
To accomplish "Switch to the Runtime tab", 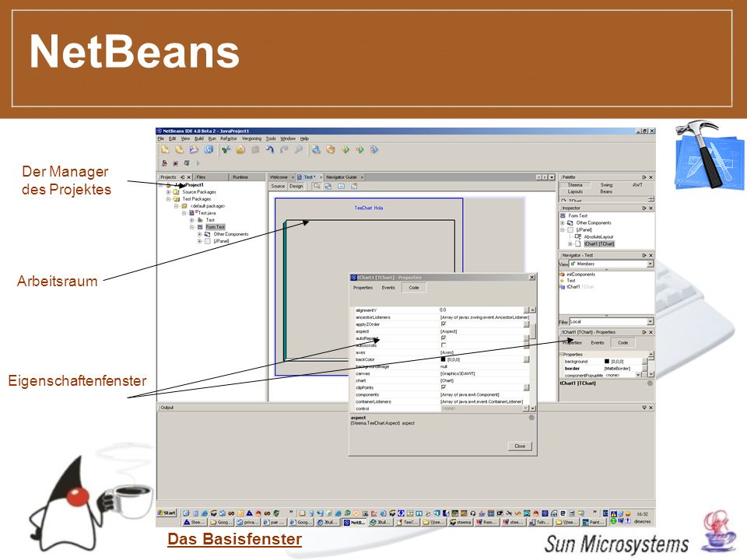I will tap(247, 177).
